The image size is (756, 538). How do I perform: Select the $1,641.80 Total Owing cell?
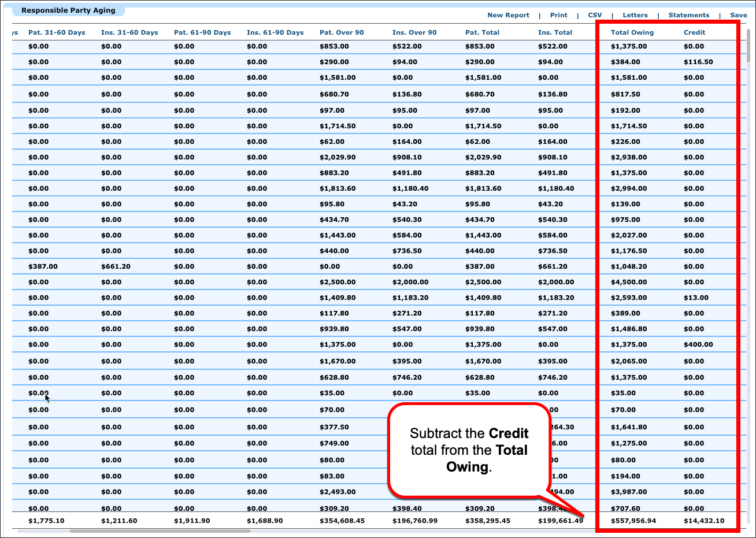629,427
